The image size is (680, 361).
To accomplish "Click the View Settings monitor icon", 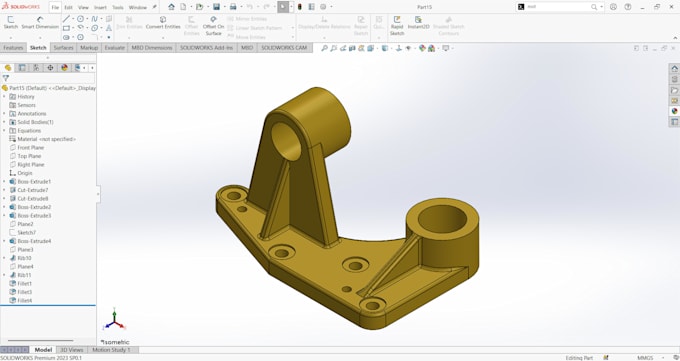I will 445,48.
